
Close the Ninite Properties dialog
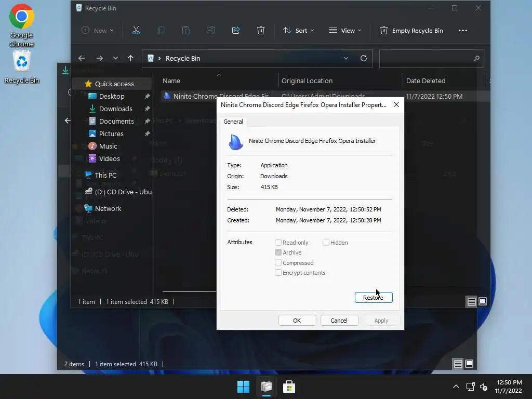coord(396,104)
